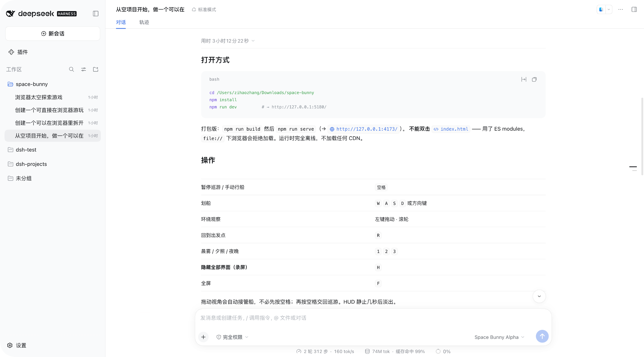This screenshot has width=644, height=357.
Task: Toggle the right side panel
Action: pyautogui.click(x=634, y=10)
